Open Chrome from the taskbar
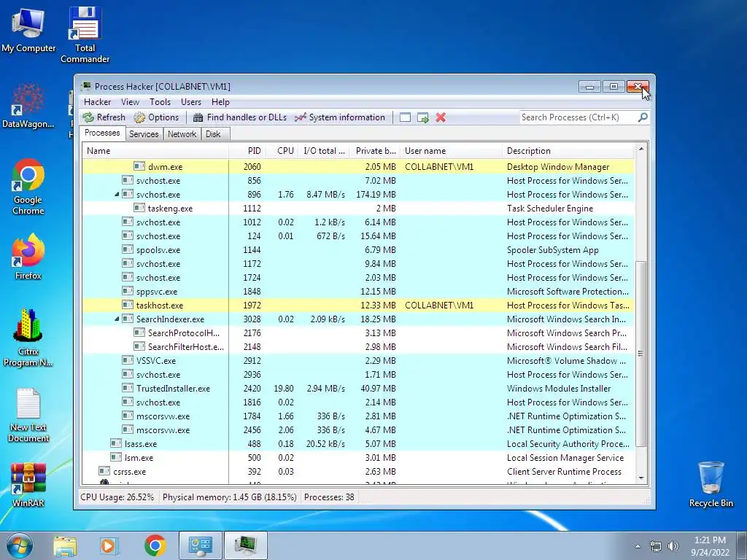The height and width of the screenshot is (560, 747). (x=155, y=545)
